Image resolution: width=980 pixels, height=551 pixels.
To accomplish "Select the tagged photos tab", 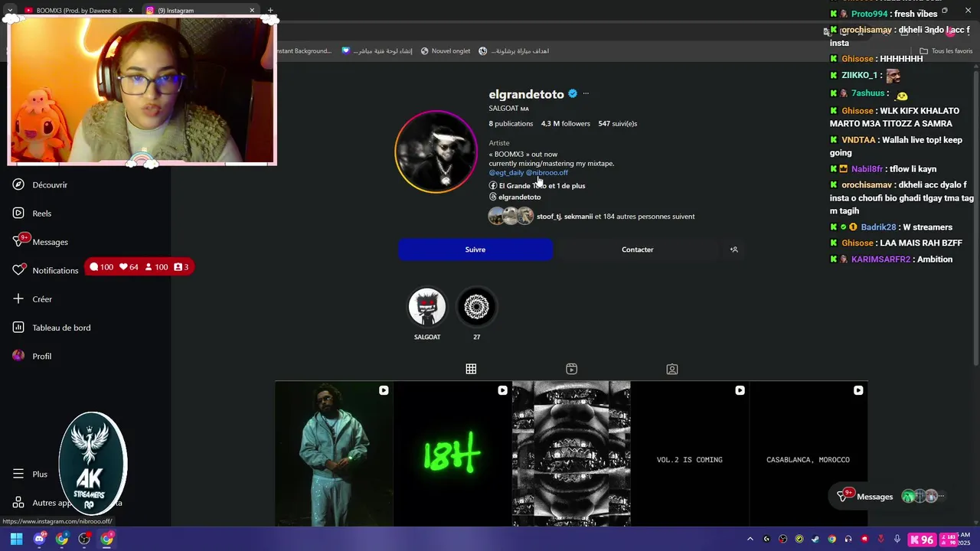I will (672, 369).
